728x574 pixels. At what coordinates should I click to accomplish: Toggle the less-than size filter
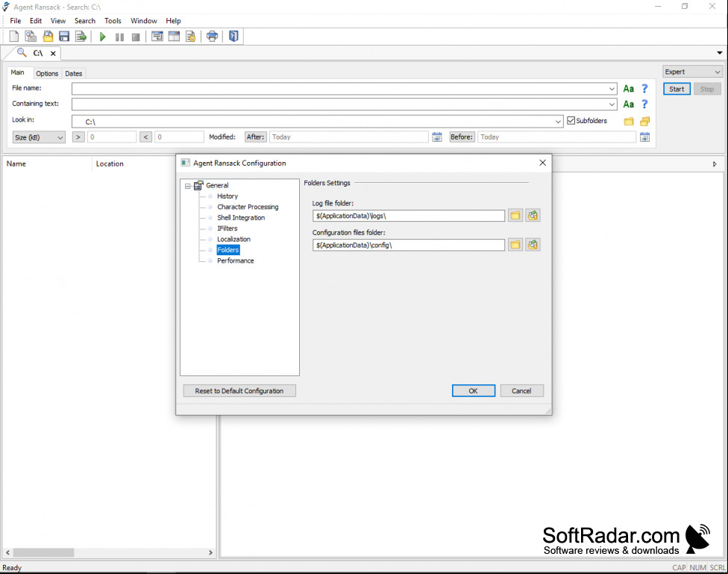click(x=145, y=137)
